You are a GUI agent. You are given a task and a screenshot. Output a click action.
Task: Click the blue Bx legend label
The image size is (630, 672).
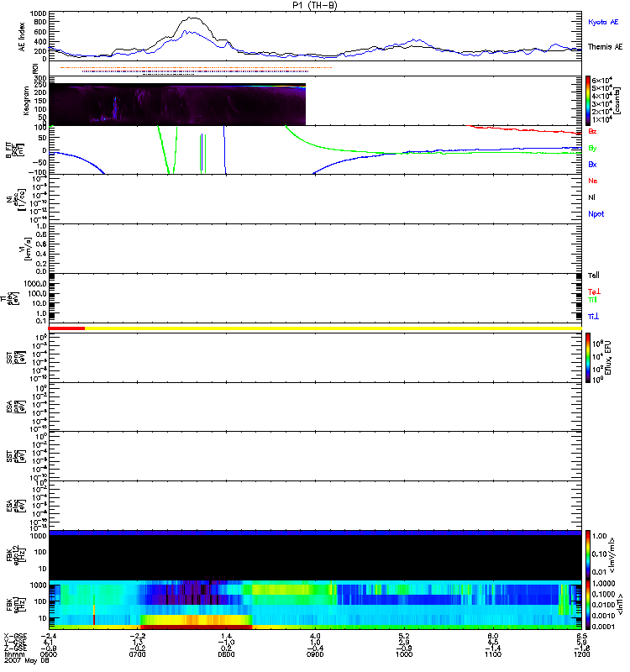click(592, 165)
